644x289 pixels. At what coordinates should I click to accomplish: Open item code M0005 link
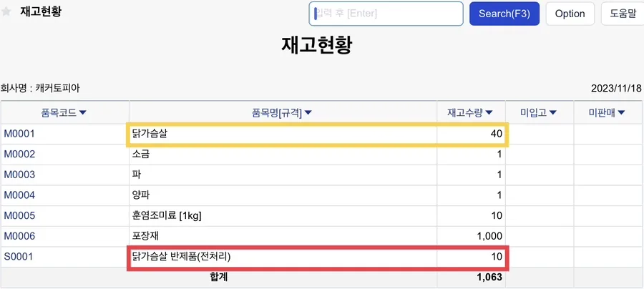19,215
